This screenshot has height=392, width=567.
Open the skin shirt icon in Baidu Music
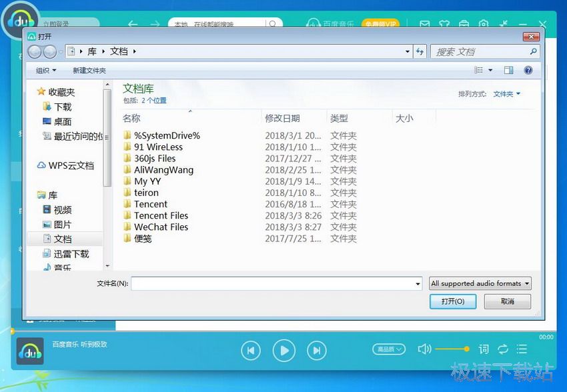click(444, 24)
